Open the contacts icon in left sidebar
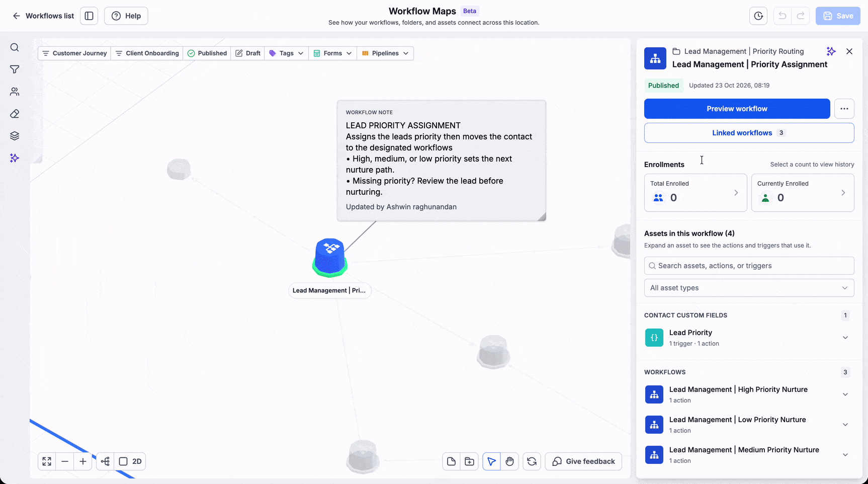Screen dimensions: 868x484 [15, 92]
